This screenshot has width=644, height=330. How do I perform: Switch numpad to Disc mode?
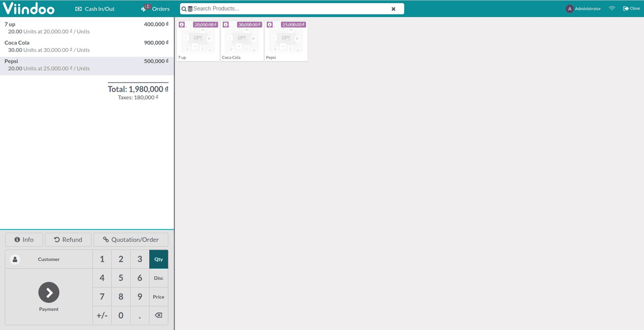coord(158,278)
